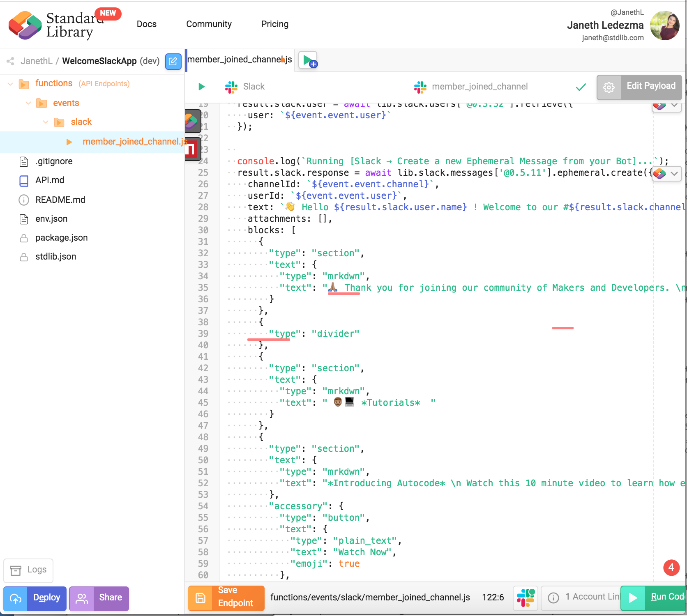The height and width of the screenshot is (616, 687).
Task: Open the API dropdown at the editor top
Action: [x=666, y=106]
